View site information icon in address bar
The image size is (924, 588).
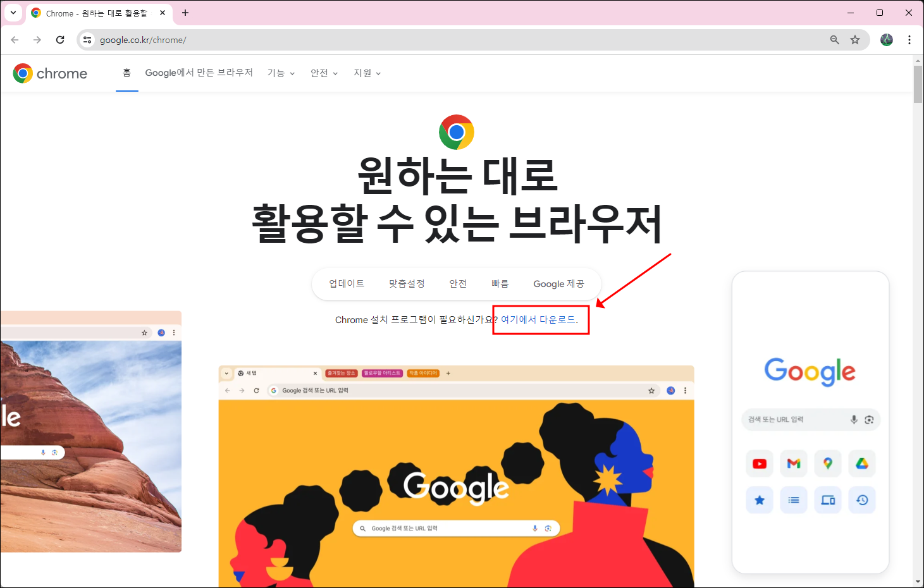87,40
